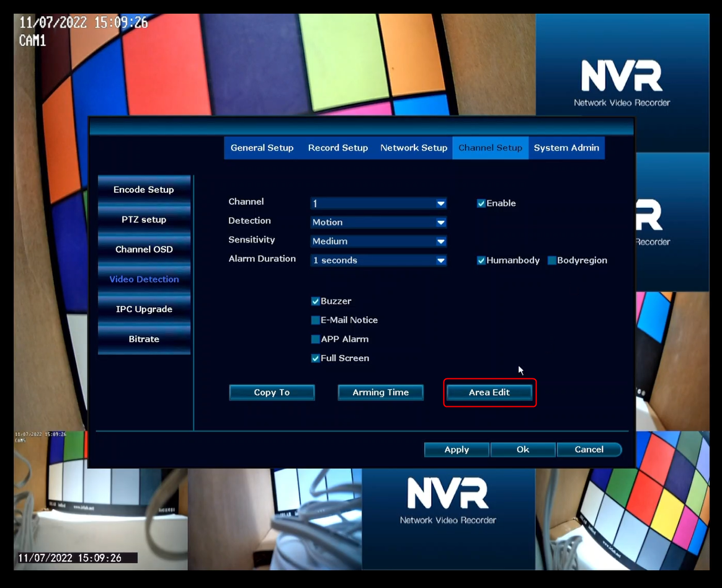Toggle the Humanbody checkbox
This screenshot has height=588, width=722.
click(481, 261)
